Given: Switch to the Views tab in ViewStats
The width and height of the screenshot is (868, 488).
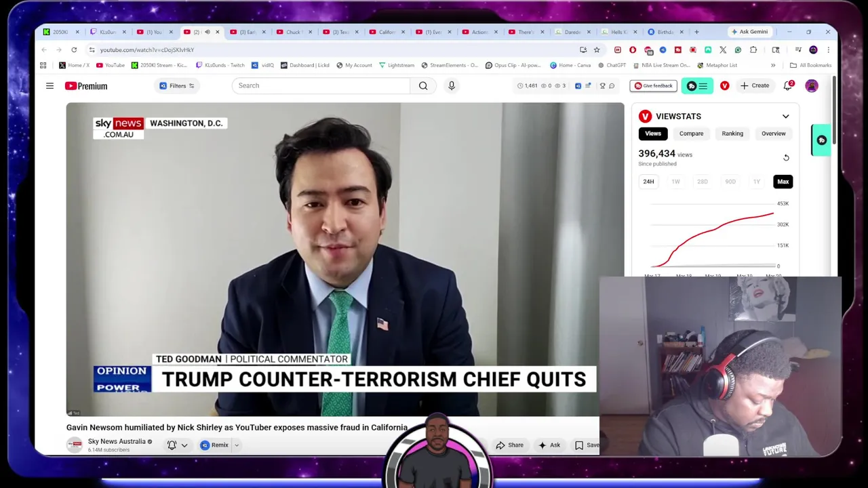Looking at the screenshot, I should (653, 134).
